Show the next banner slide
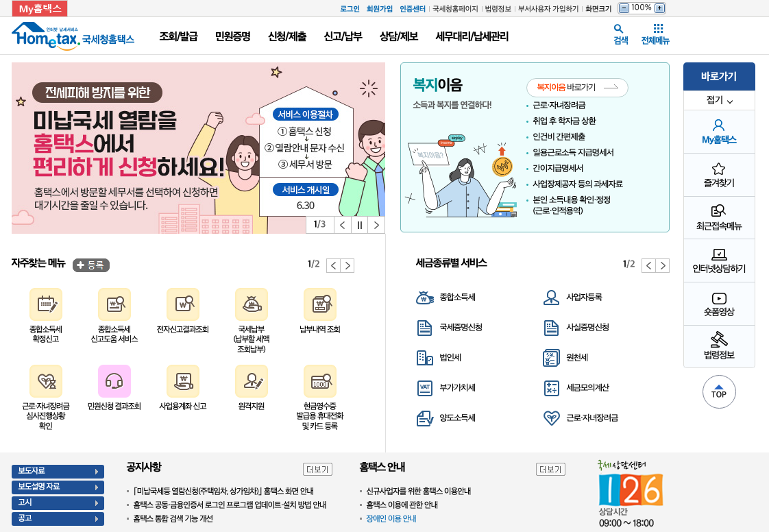Viewport: 769px width, 532px height. (376, 225)
